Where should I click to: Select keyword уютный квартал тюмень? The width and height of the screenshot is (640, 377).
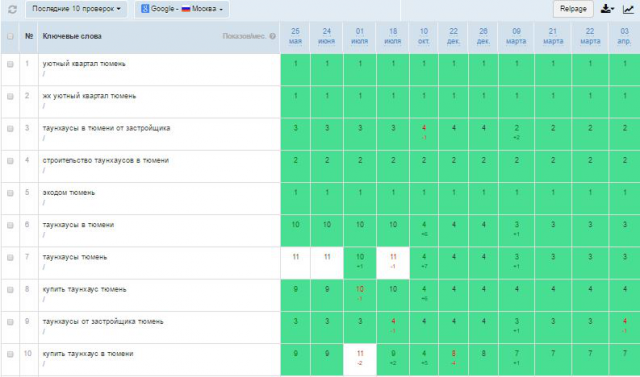click(x=84, y=64)
